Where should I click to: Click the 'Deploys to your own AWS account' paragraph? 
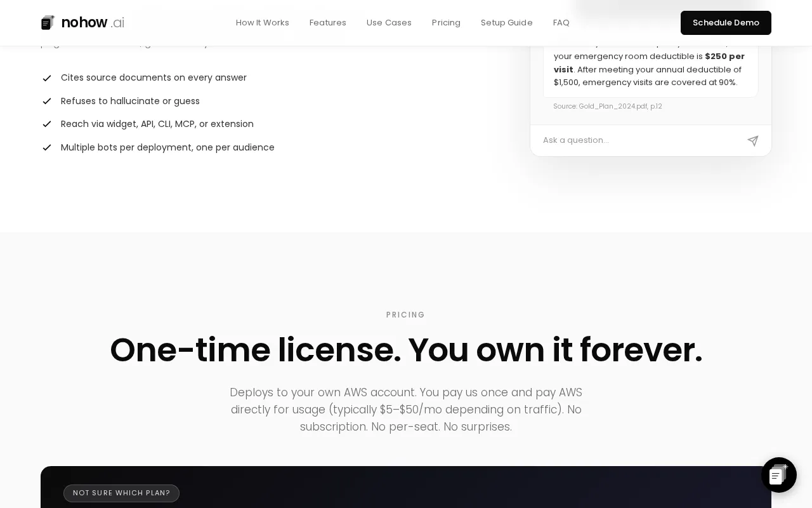coord(406,410)
